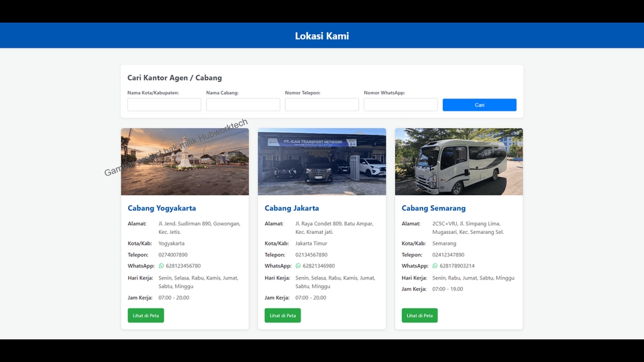Click the Nama Kota/Kabupaten label

(x=153, y=93)
